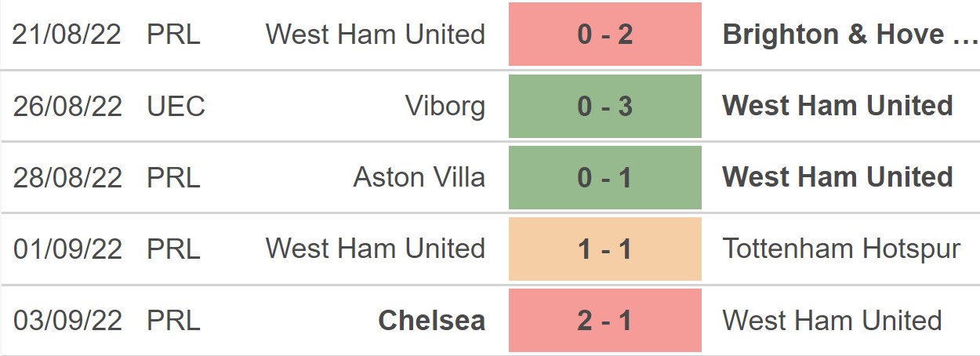Click the 26/08/22 match date

point(67,106)
